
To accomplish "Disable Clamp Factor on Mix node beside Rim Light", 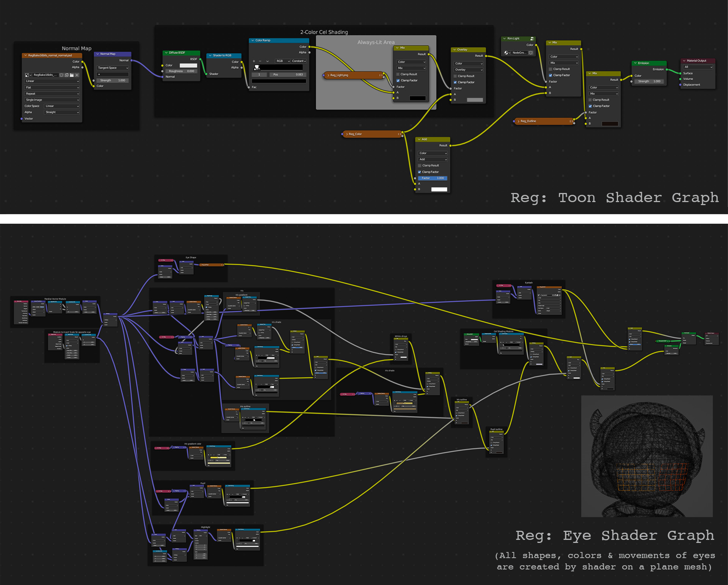I will (x=551, y=75).
